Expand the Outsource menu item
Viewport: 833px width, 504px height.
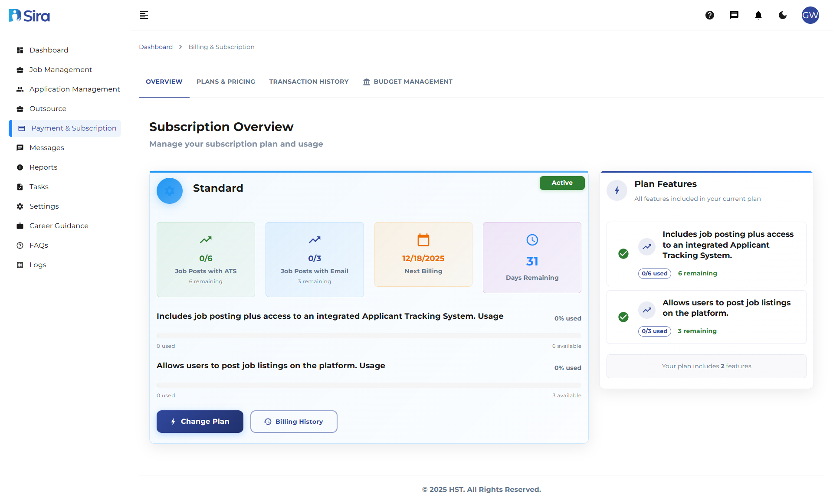pos(48,108)
